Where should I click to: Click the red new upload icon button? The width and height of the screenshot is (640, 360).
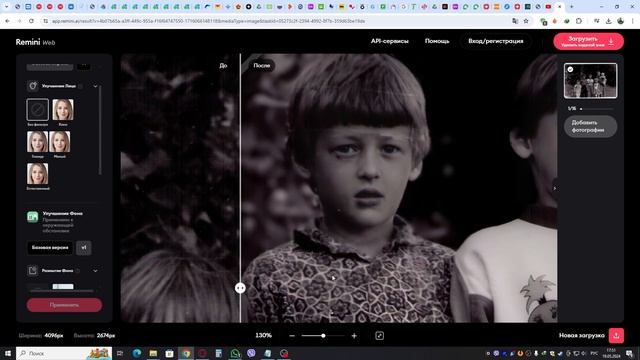point(616,336)
